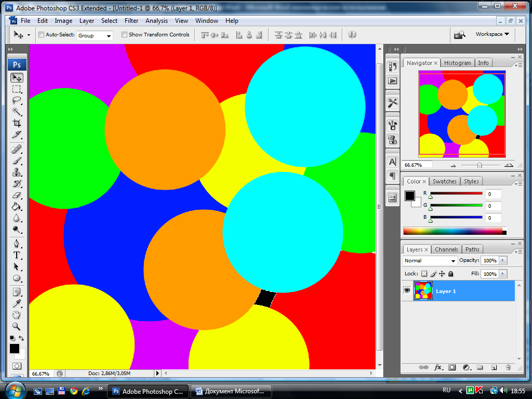Viewport: 532px width, 399px height.
Task: Select the Notes tool
Action: pyautogui.click(x=17, y=292)
